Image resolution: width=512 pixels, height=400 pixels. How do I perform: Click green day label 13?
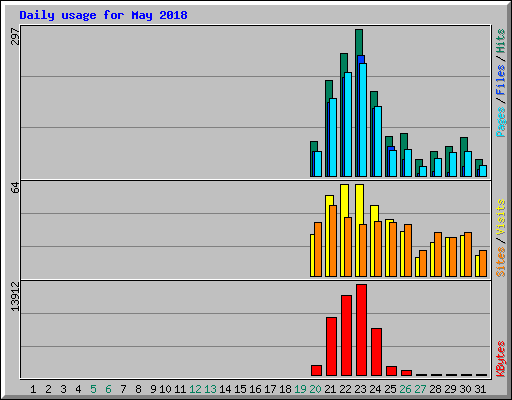tap(210, 389)
